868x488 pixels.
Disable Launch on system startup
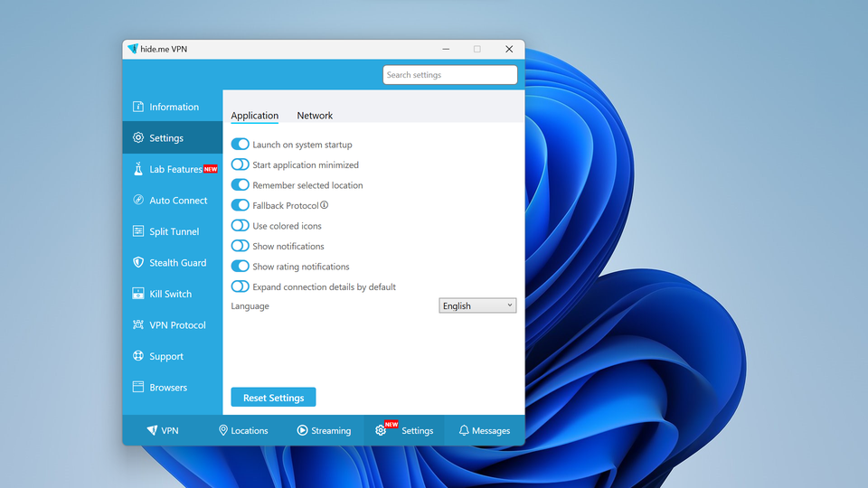coord(240,144)
